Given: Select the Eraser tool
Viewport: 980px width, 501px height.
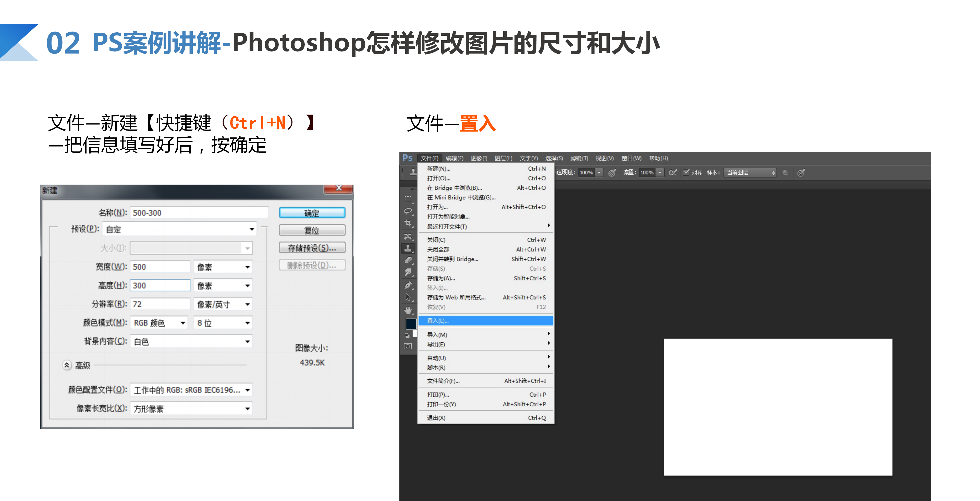Looking at the screenshot, I should click(x=408, y=260).
